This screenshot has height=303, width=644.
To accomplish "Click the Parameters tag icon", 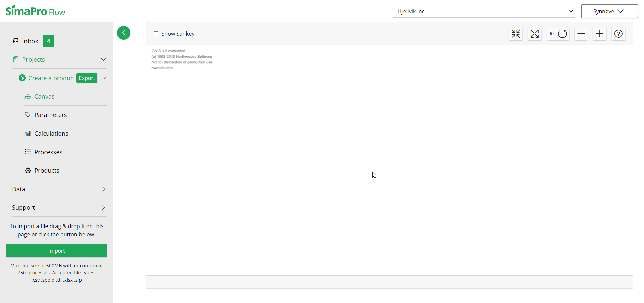I will [x=28, y=115].
